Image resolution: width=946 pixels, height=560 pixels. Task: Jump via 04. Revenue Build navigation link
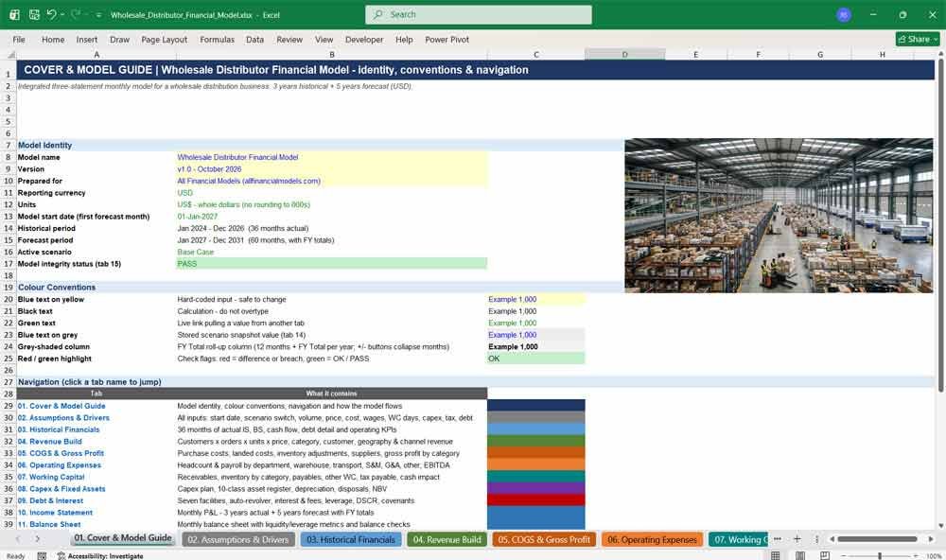[49, 441]
